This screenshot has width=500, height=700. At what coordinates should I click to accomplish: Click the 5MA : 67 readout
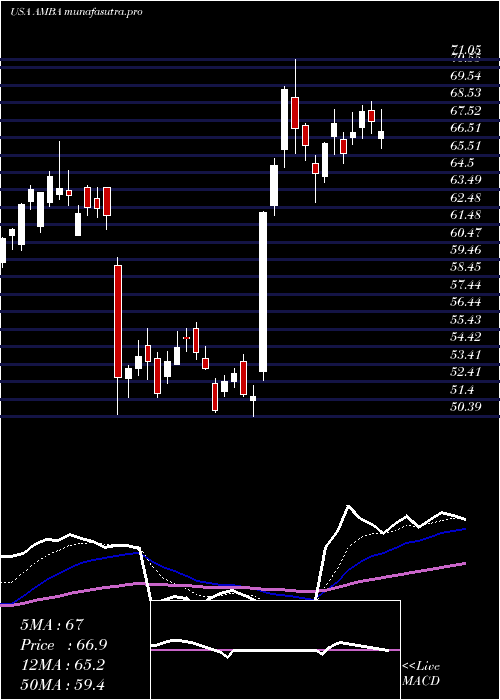coord(52,625)
